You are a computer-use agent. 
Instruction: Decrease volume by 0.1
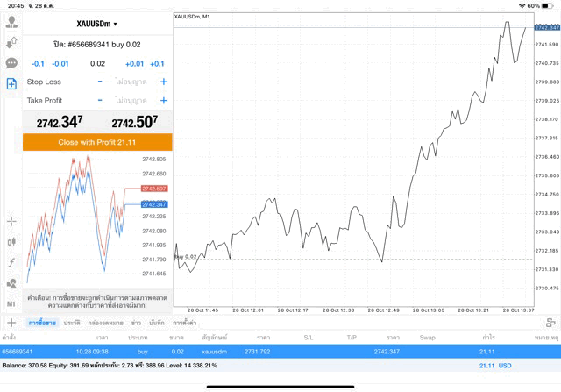[x=38, y=64]
